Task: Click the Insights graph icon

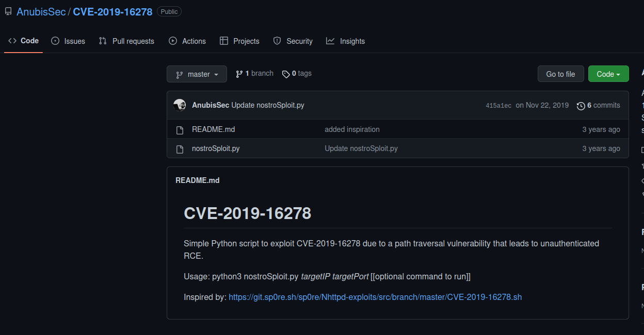Action: (330, 41)
